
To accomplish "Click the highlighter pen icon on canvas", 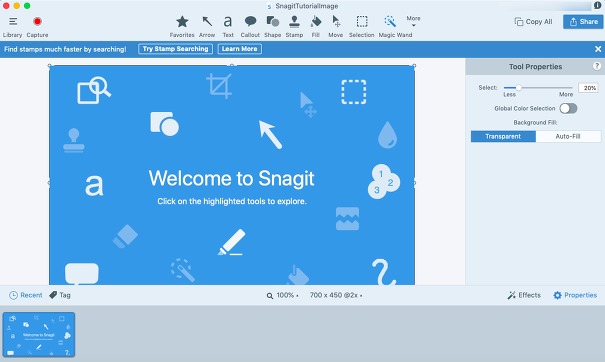I will click(232, 242).
